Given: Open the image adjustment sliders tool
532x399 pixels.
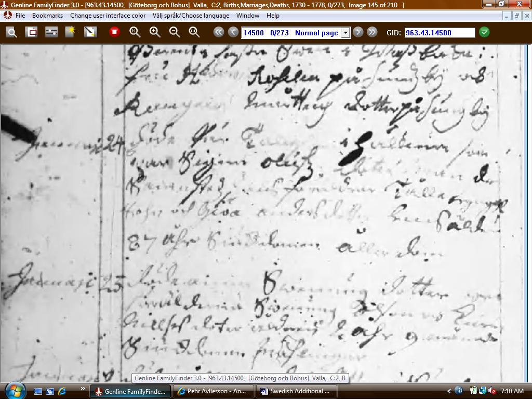Looking at the screenshot, I should pos(51,33).
